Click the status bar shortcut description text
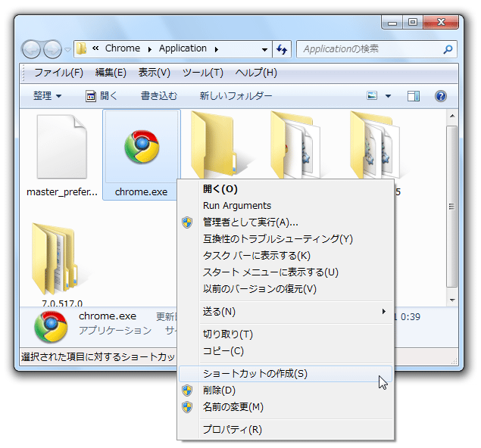481x448 pixels. [x=98, y=357]
